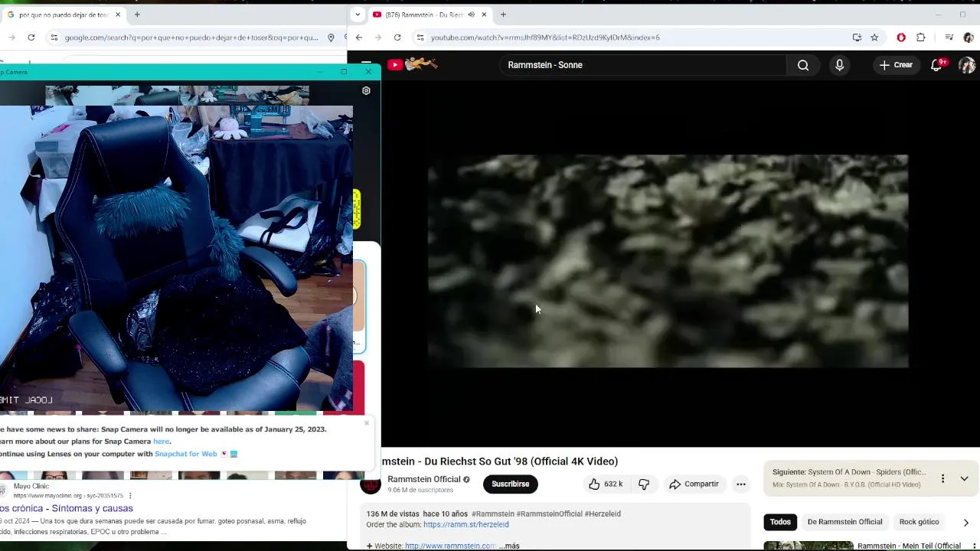Open the ramm.st/herzeleid album link

pyautogui.click(x=465, y=525)
